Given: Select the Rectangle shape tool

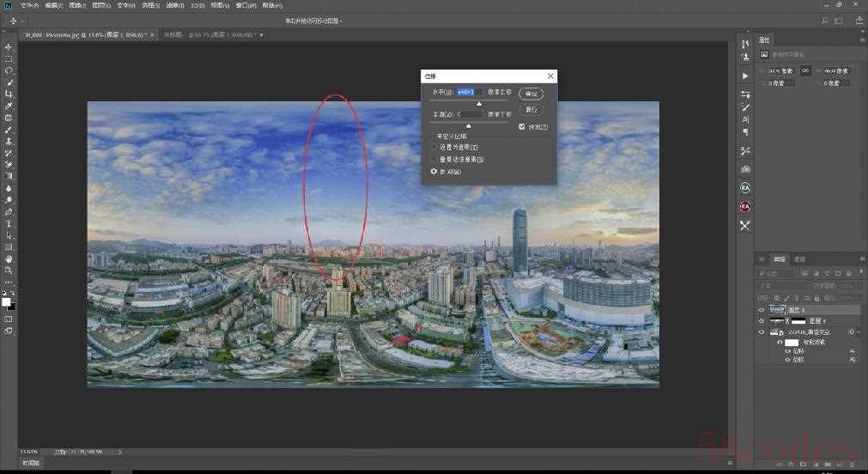Looking at the screenshot, I should coord(9,247).
